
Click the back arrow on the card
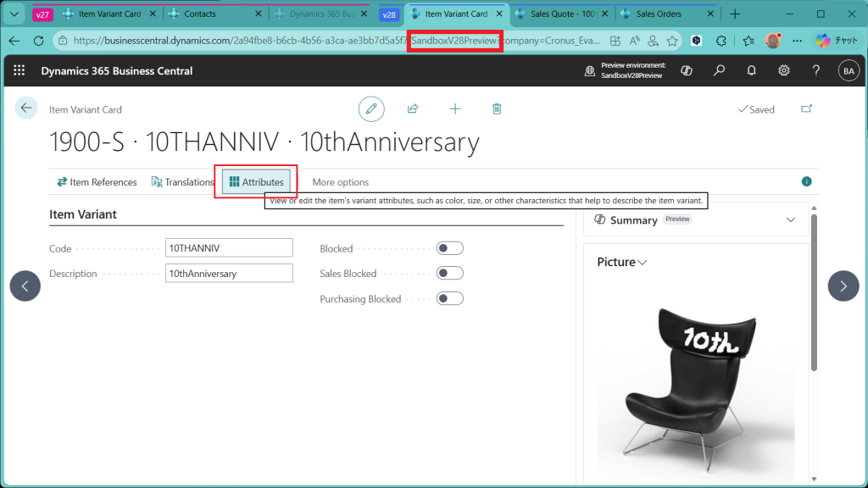pos(26,108)
